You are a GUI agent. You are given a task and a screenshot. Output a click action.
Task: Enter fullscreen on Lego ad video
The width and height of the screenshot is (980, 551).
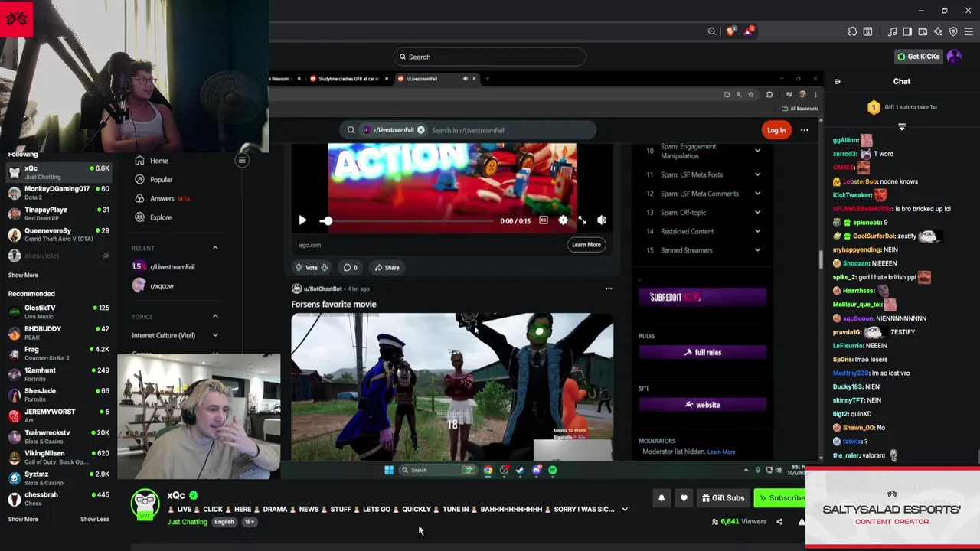click(582, 220)
